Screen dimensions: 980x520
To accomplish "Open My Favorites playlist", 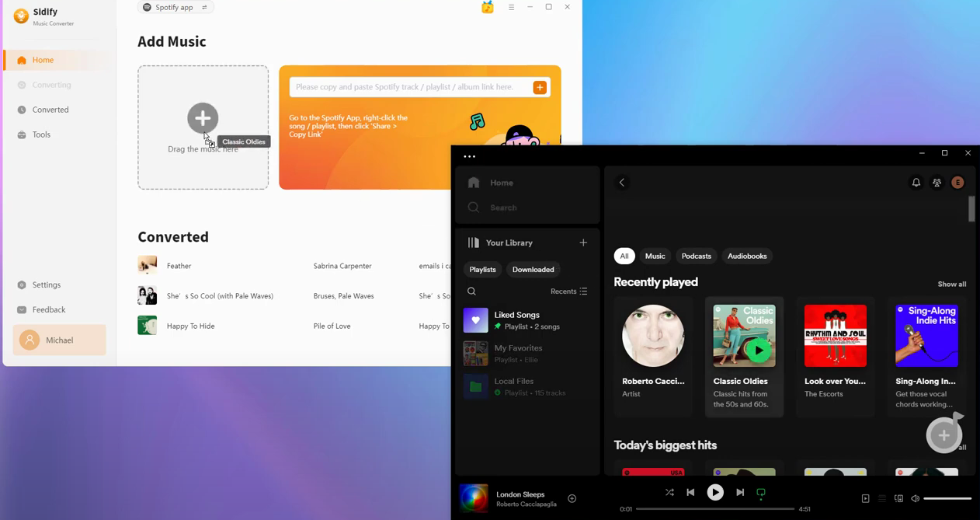I will (x=527, y=354).
